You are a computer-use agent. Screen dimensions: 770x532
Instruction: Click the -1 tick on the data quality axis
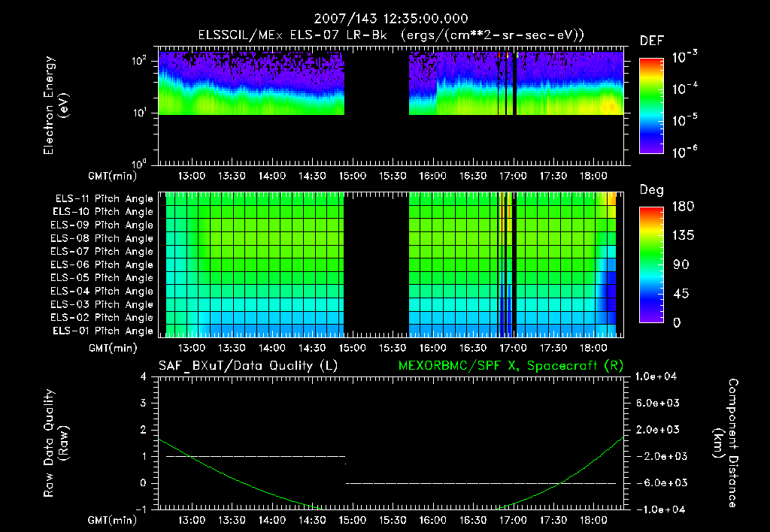(141, 509)
